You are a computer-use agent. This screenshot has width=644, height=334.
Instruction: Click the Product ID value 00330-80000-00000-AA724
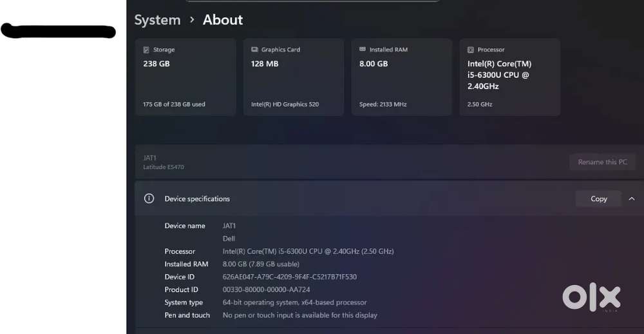tap(266, 290)
